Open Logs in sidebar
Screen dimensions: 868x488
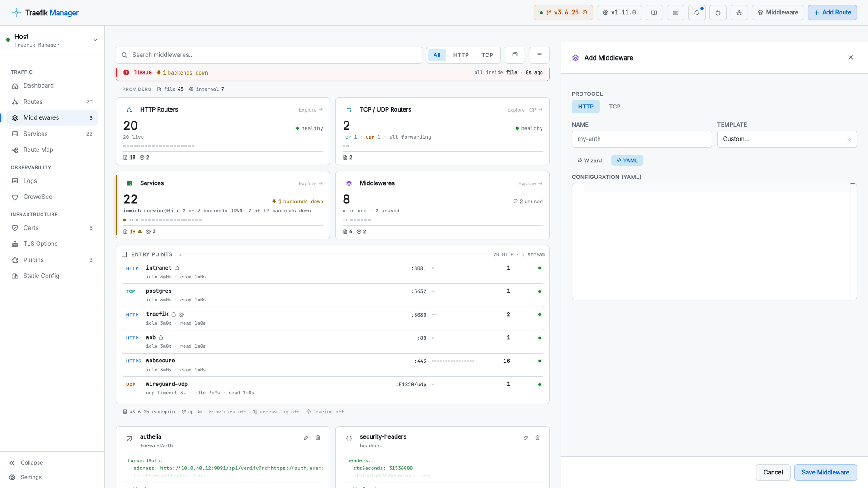coord(52,181)
